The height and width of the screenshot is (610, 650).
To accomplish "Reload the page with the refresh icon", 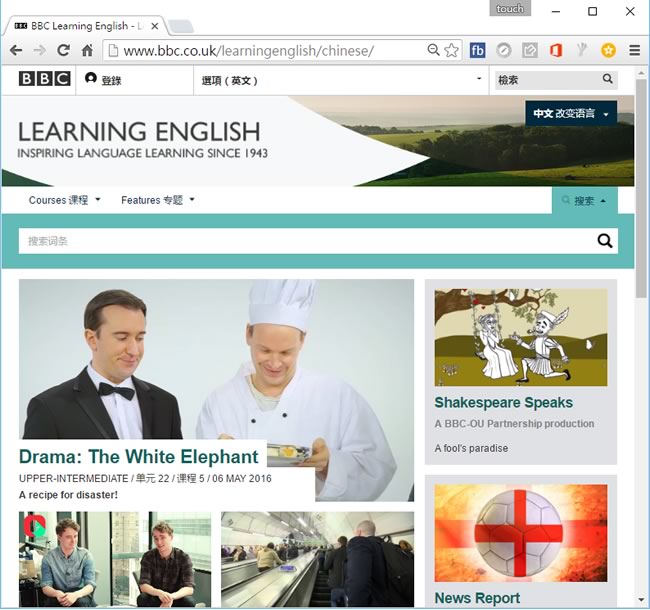I will pyautogui.click(x=63, y=50).
